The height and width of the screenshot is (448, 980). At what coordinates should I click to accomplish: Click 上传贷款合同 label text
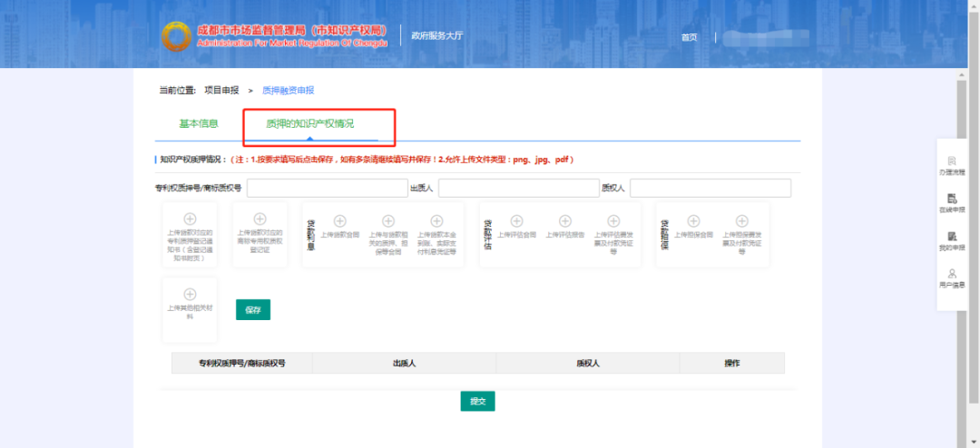(x=340, y=236)
